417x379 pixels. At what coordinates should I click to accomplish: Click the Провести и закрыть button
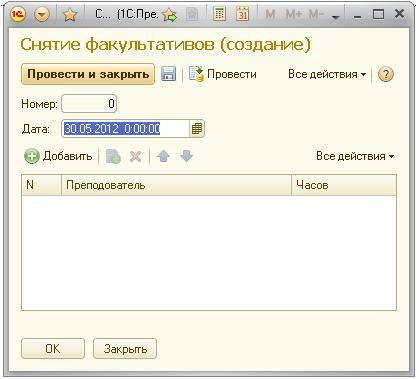[x=88, y=74]
